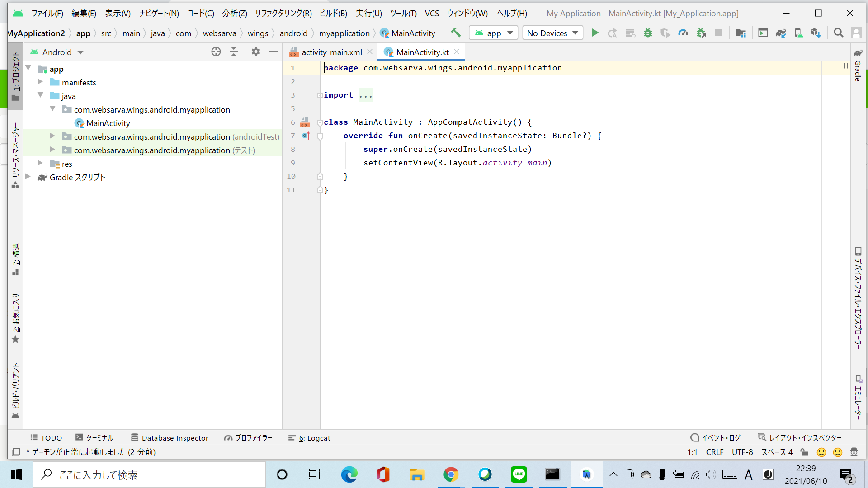Open the Profiler gauge toolbar icon
This screenshot has height=488, width=868.
click(x=683, y=33)
